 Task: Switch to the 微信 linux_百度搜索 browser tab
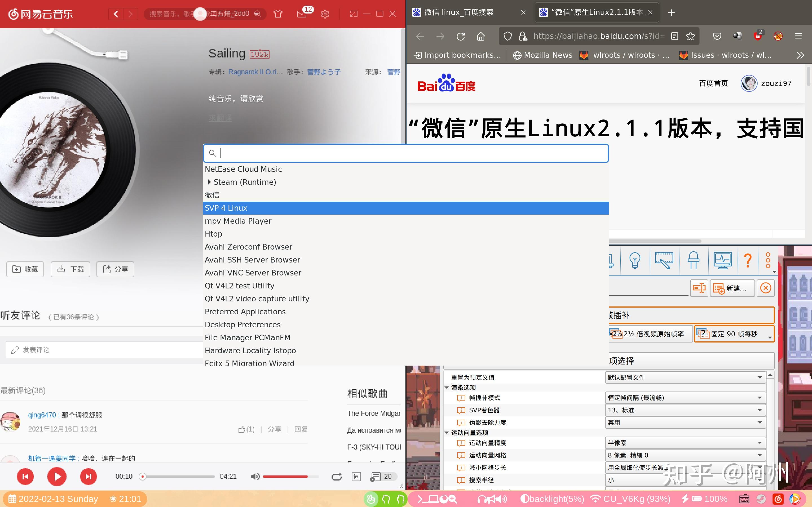[461, 12]
